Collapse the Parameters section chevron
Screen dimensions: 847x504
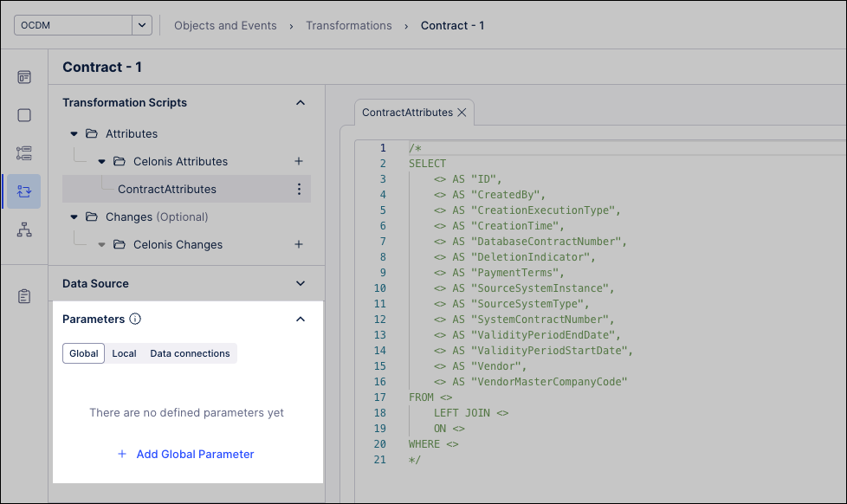301,319
